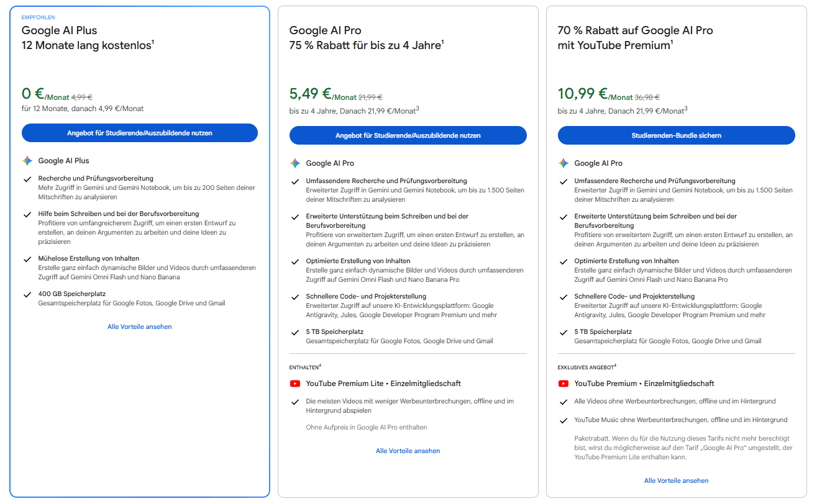817x504 pixels.
Task: Open "Alle Vorteile ansehen" in the Google AI Plus card
Action: click(x=140, y=326)
